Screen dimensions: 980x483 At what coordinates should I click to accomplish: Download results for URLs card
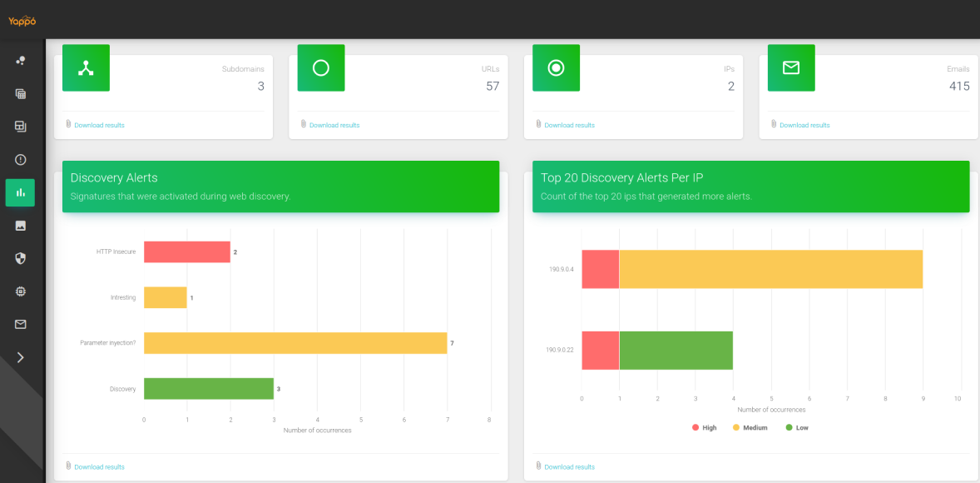coord(334,125)
